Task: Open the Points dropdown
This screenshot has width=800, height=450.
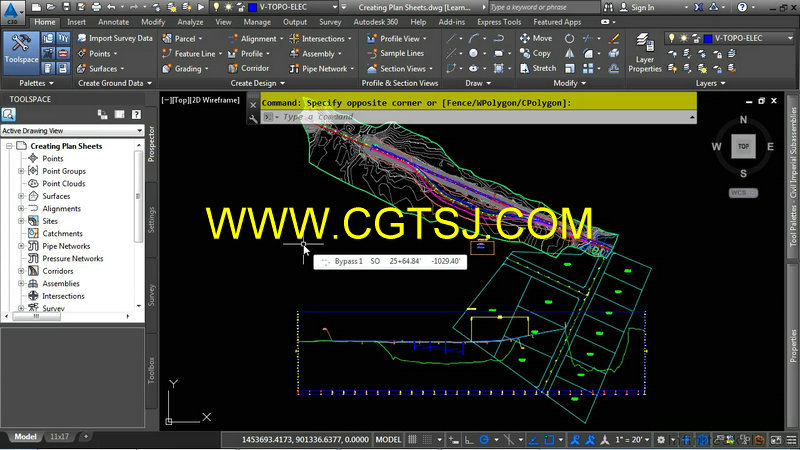Action: (97, 54)
